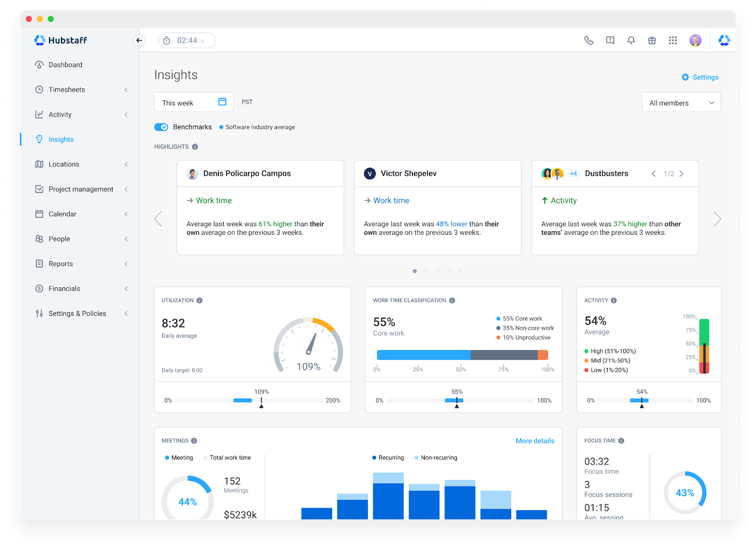Image resolution: width=756 pixels, height=549 pixels.
Task: Open the notifications bell
Action: tap(631, 40)
